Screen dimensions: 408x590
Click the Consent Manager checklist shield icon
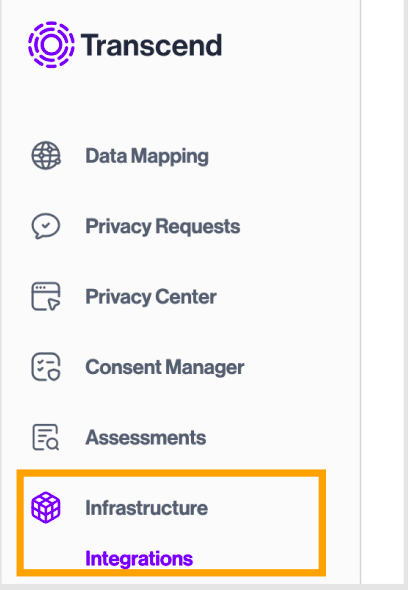[x=46, y=367]
